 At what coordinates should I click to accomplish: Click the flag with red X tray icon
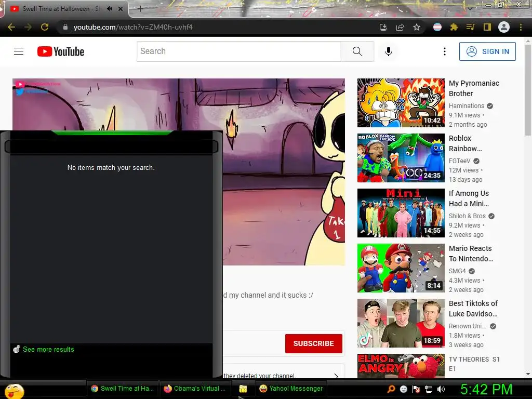[x=416, y=389]
